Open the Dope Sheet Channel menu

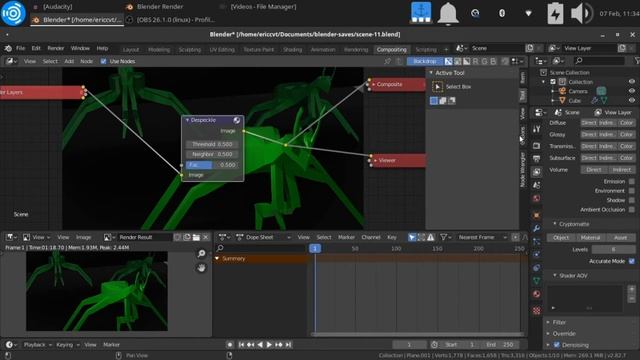(x=371, y=237)
